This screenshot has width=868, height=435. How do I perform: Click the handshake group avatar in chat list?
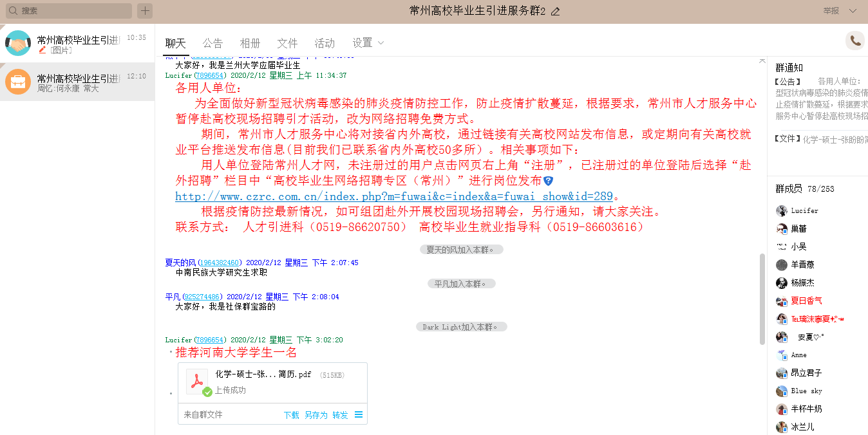[17, 43]
